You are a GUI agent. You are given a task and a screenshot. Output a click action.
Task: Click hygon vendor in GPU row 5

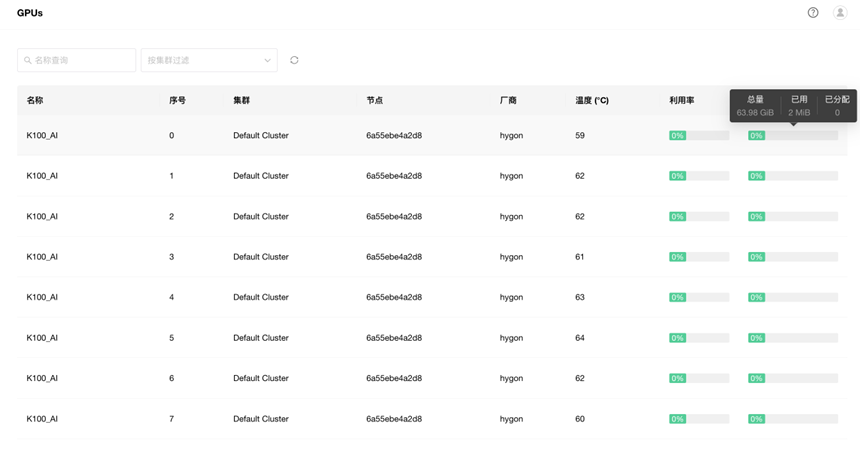coord(511,338)
